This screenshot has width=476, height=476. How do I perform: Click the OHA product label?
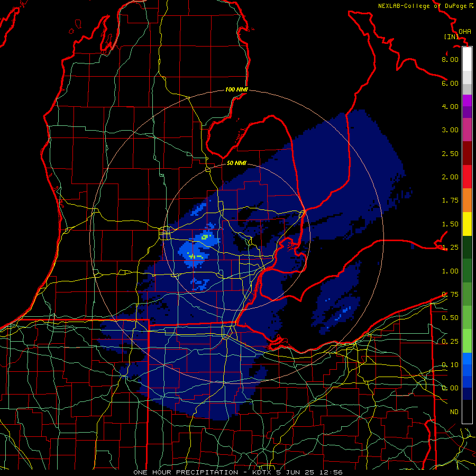[x=464, y=32]
